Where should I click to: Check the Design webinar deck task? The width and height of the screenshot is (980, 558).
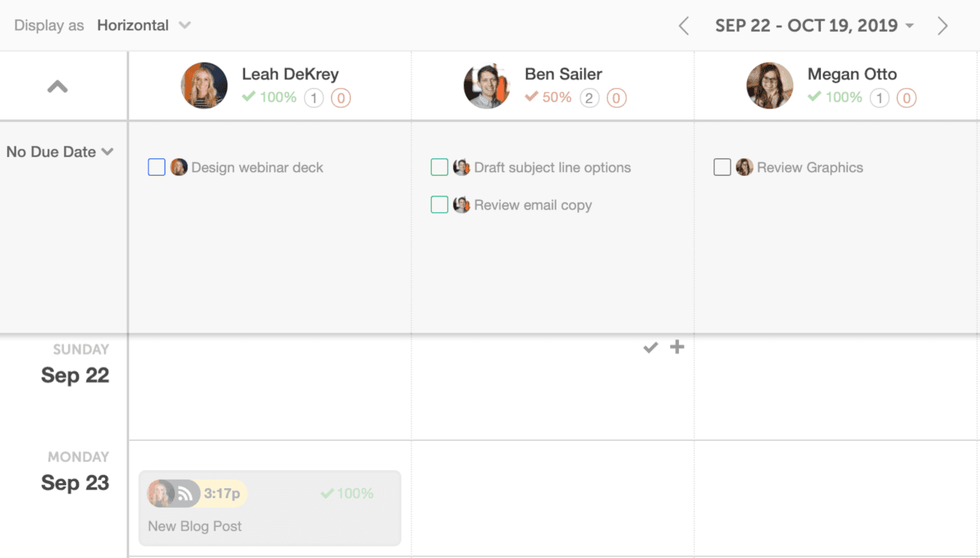[156, 167]
